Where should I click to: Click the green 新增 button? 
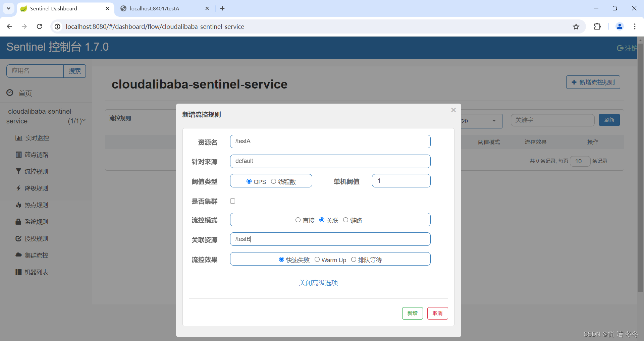click(412, 313)
